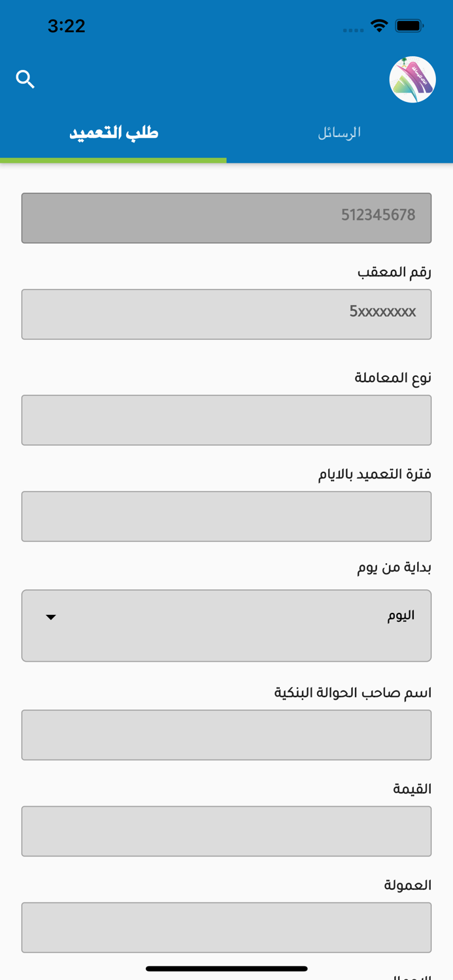The height and width of the screenshot is (980, 453).
Task: Click the field showing 512345678
Action: point(226,218)
